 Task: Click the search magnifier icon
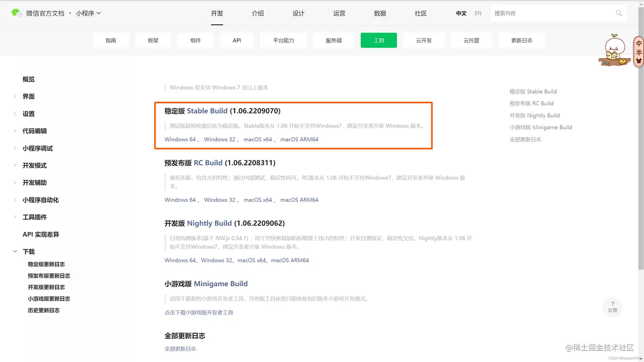(x=618, y=13)
